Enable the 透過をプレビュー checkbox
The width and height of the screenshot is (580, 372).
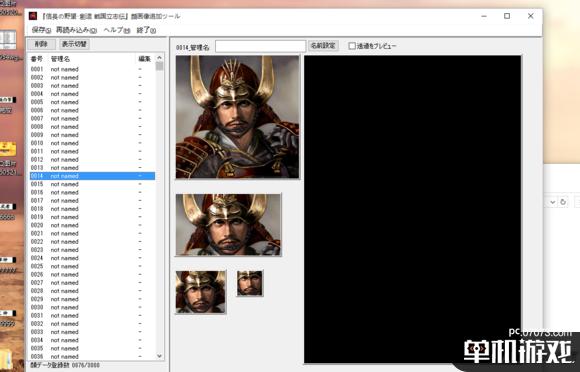pos(352,46)
